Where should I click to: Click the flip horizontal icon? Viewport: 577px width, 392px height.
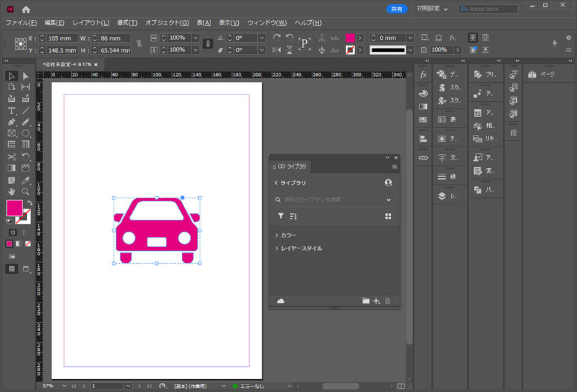coord(277,50)
